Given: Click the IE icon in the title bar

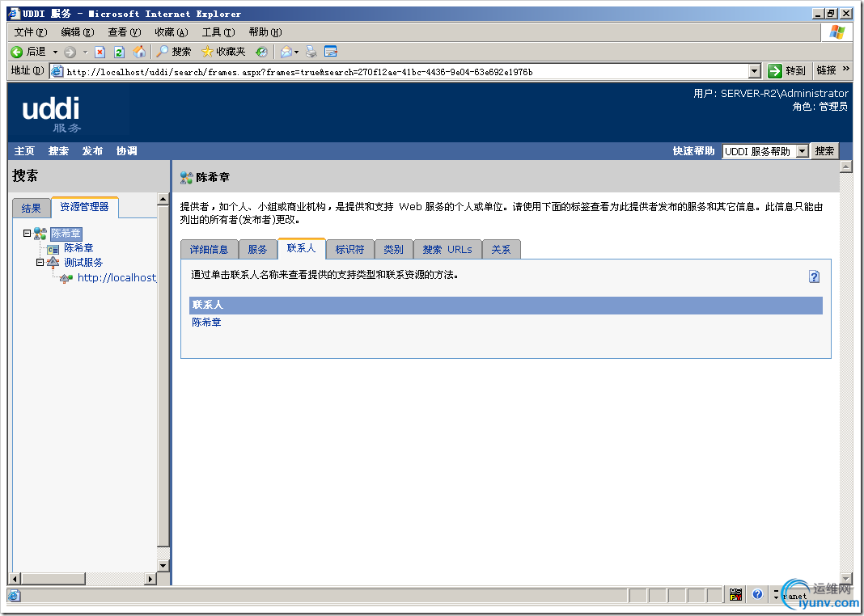Looking at the screenshot, I should [x=13, y=13].
